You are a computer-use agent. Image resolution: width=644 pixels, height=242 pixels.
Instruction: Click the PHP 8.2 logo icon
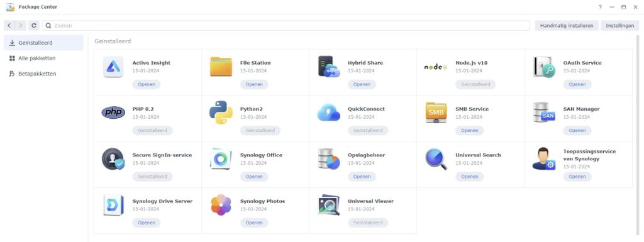click(x=113, y=113)
